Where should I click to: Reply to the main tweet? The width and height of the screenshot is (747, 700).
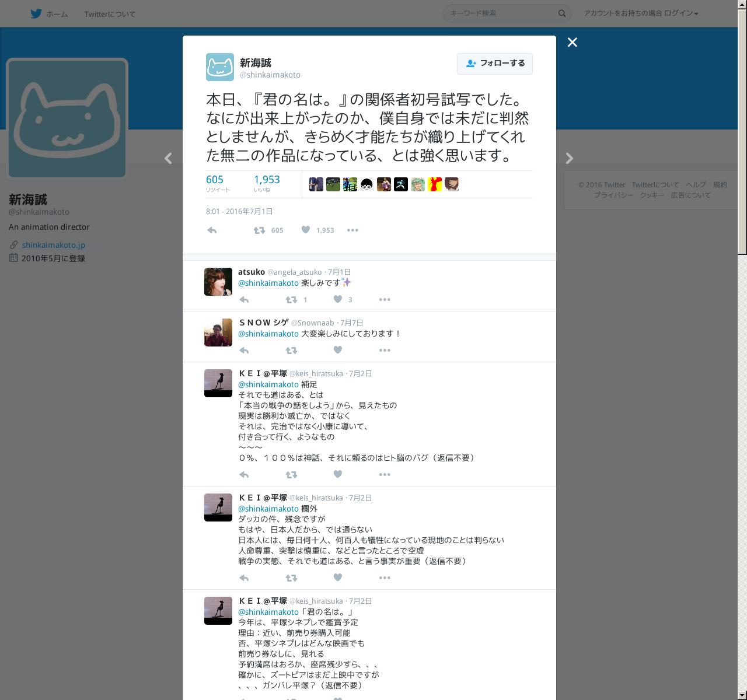(212, 230)
